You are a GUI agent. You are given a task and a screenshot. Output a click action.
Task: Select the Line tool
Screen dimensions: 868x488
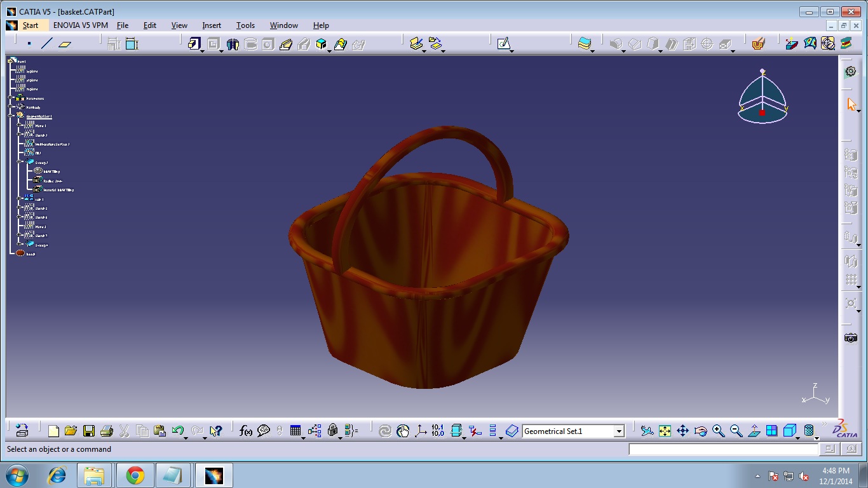[47, 44]
